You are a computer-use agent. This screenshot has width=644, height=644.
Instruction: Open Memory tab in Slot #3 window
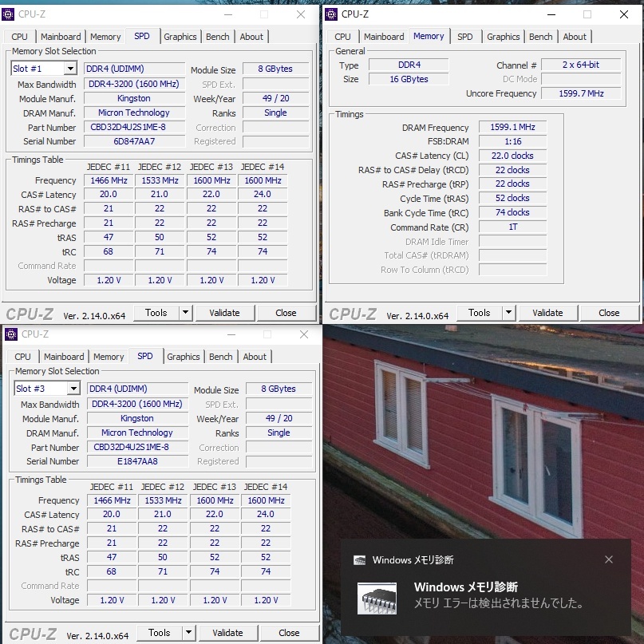coord(109,357)
